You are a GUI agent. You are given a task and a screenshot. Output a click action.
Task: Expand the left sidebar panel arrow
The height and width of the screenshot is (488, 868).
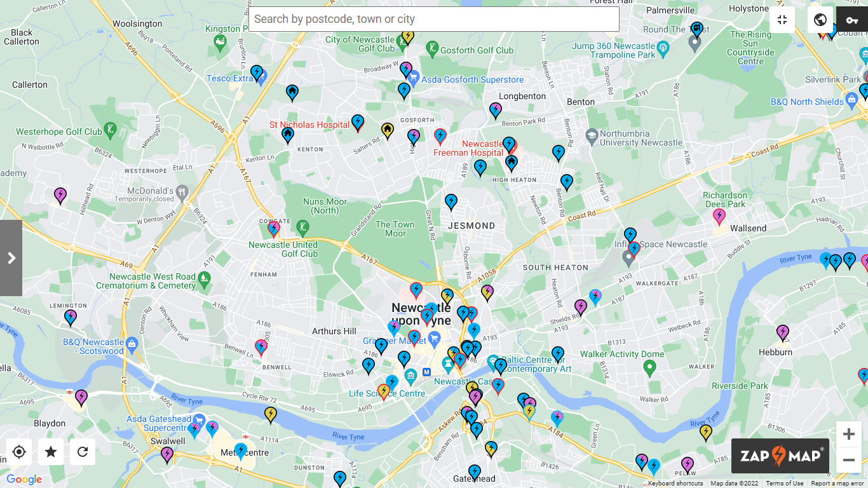(x=11, y=258)
